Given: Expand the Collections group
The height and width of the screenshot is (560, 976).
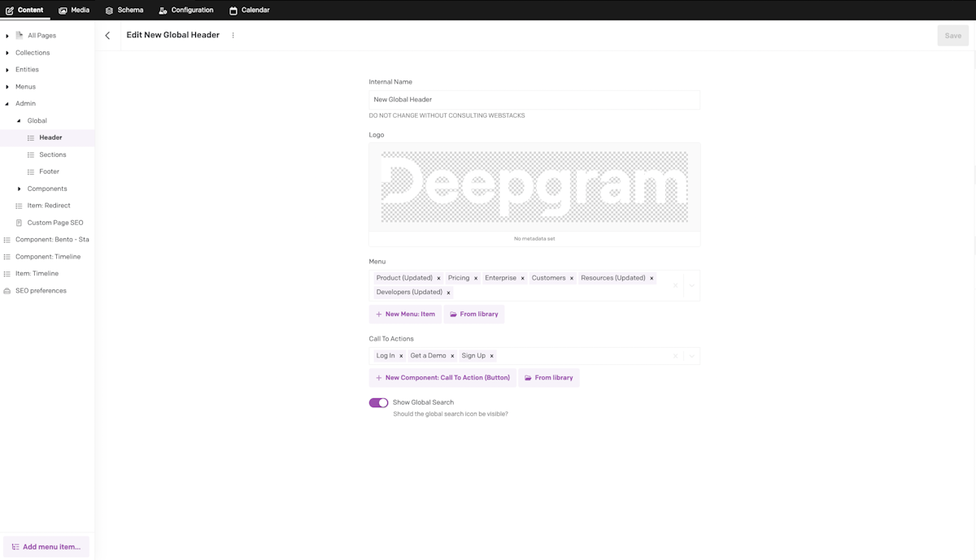Looking at the screenshot, I should pyautogui.click(x=7, y=53).
